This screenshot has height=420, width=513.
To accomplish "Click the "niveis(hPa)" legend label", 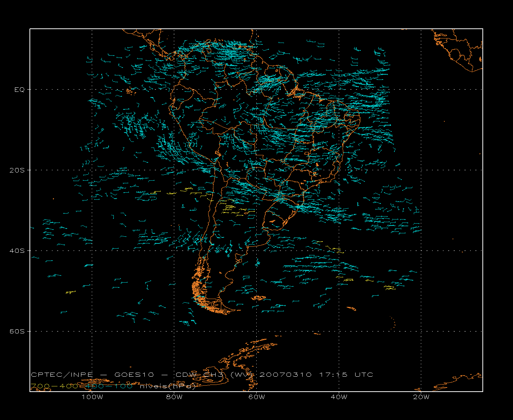I will coord(168,386).
